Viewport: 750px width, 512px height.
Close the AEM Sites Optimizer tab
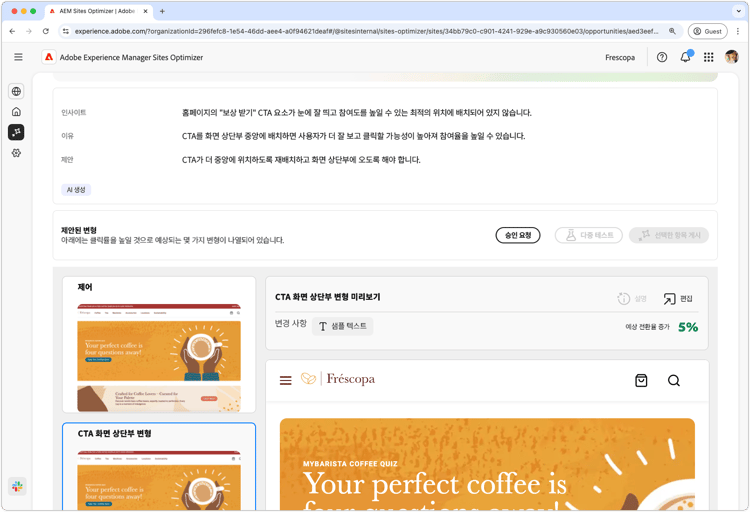[x=145, y=11]
